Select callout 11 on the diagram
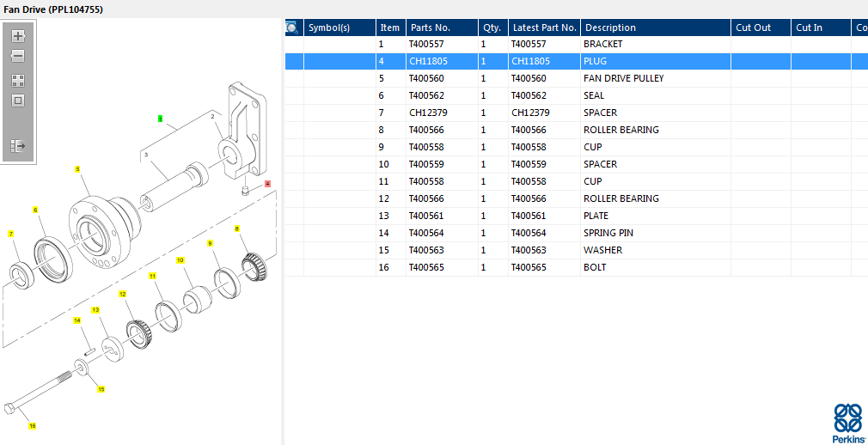 point(153,275)
